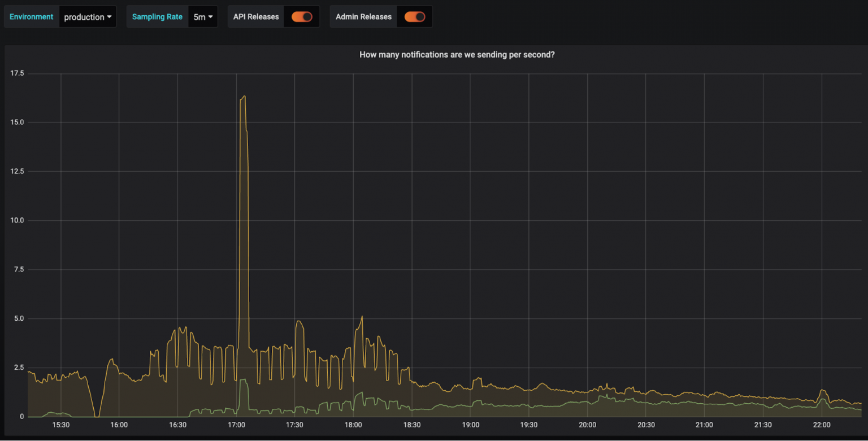This screenshot has height=441, width=868.
Task: Open the Sampling Rate 5m dropdown
Action: 203,17
